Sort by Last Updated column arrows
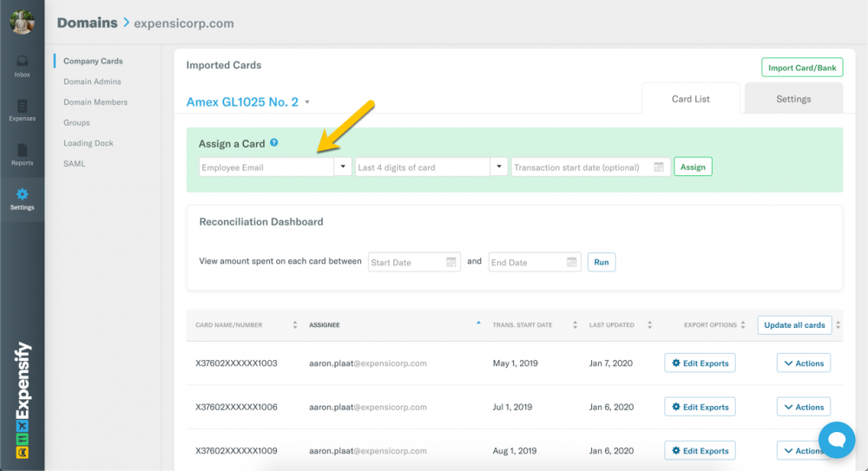This screenshot has width=868, height=471. click(x=649, y=325)
